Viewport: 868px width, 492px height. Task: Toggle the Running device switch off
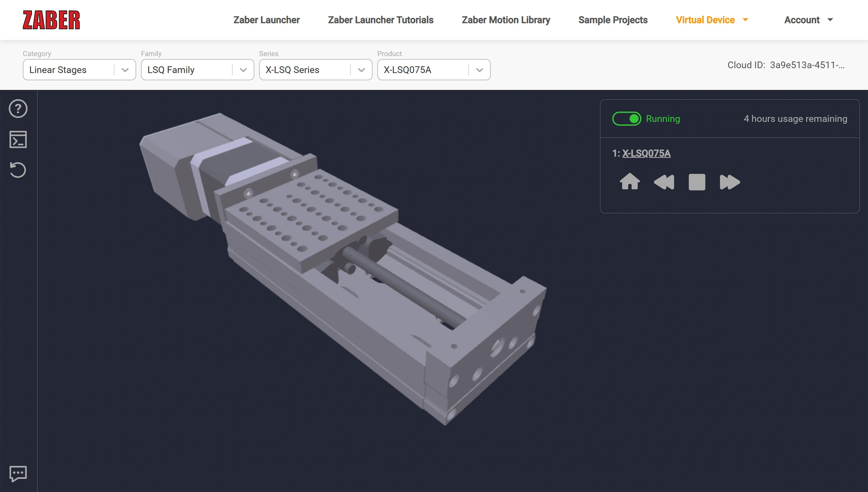click(626, 119)
